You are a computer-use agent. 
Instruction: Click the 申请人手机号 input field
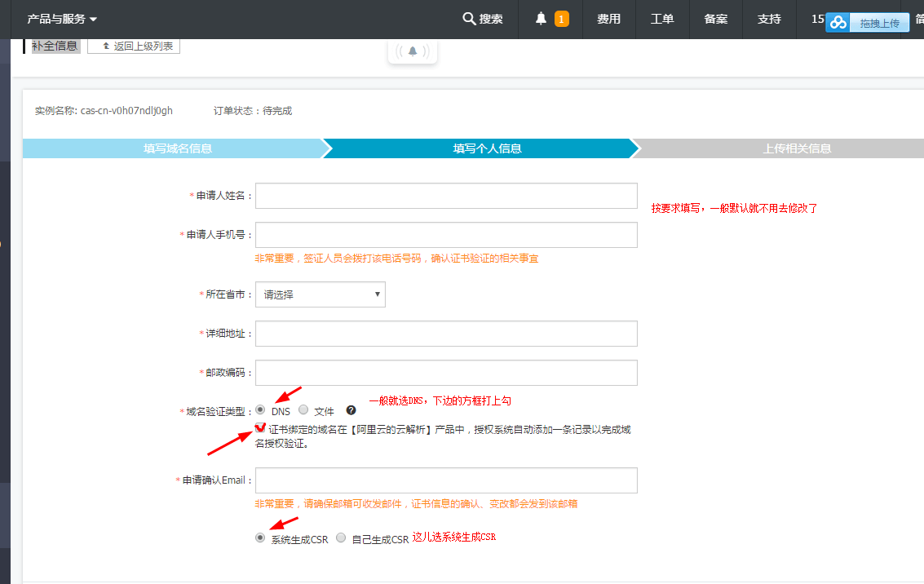point(446,235)
